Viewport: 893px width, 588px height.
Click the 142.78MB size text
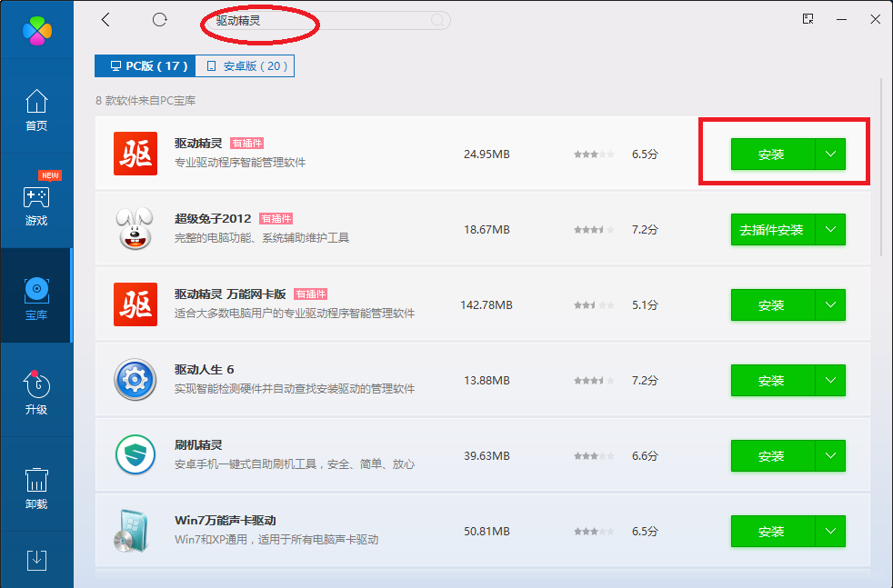pos(487,305)
